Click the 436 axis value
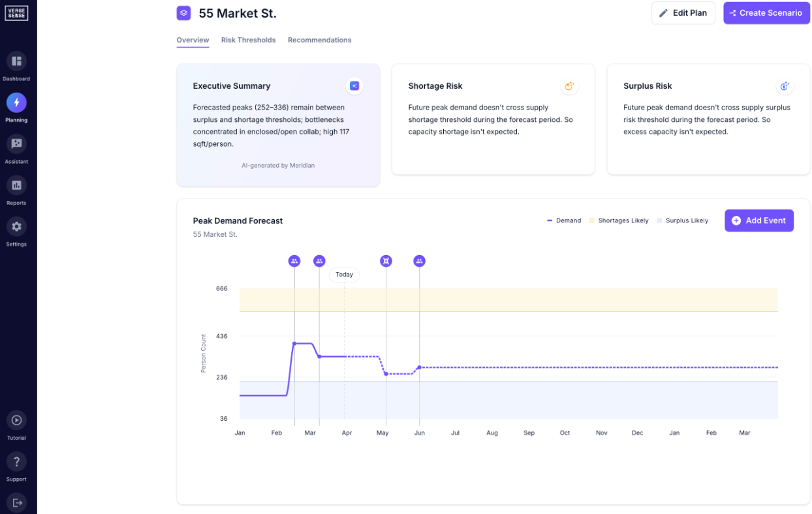The image size is (812, 514). [x=221, y=337]
